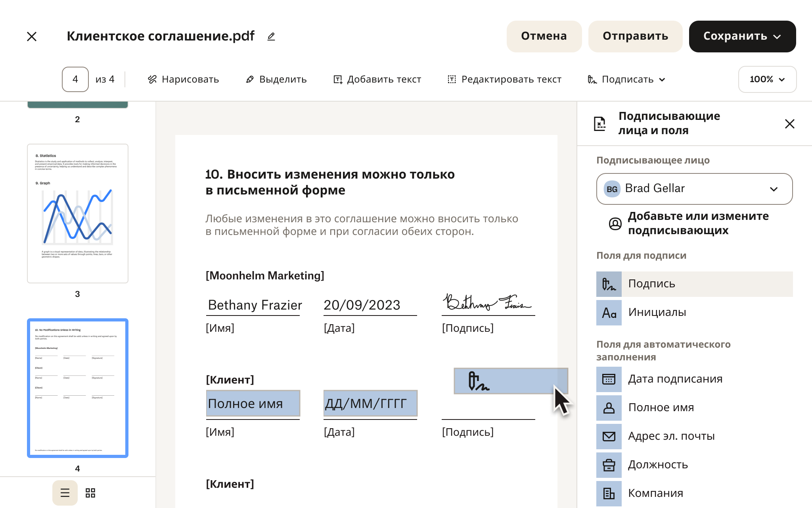Click the Выделить highlighter icon
This screenshot has height=508, width=812.
(x=250, y=79)
